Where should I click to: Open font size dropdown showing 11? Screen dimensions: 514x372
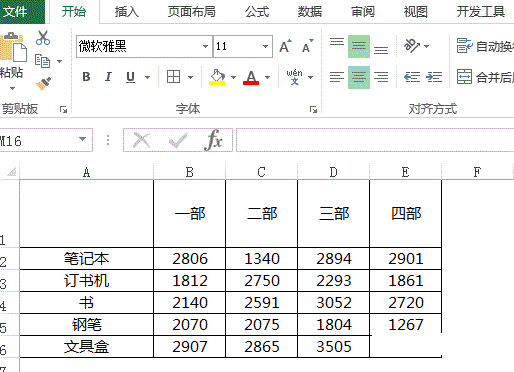265,46
